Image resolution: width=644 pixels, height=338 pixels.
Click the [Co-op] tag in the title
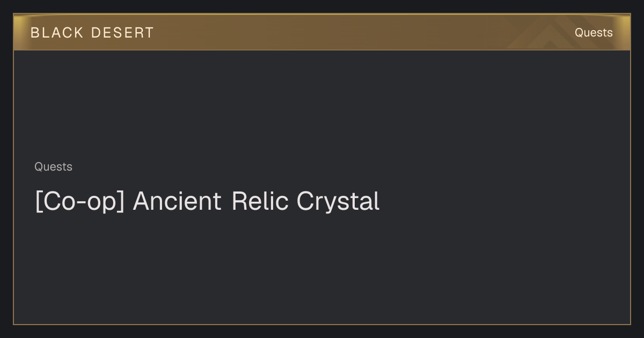click(79, 202)
